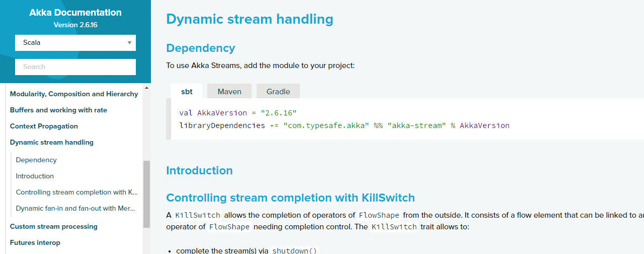The image size is (644, 254).
Task: Click the Dependency heading anchor
Action: [201, 48]
